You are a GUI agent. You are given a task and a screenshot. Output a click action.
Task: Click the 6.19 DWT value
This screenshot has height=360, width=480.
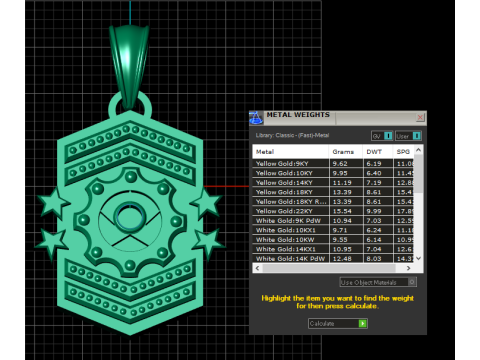[374, 164]
